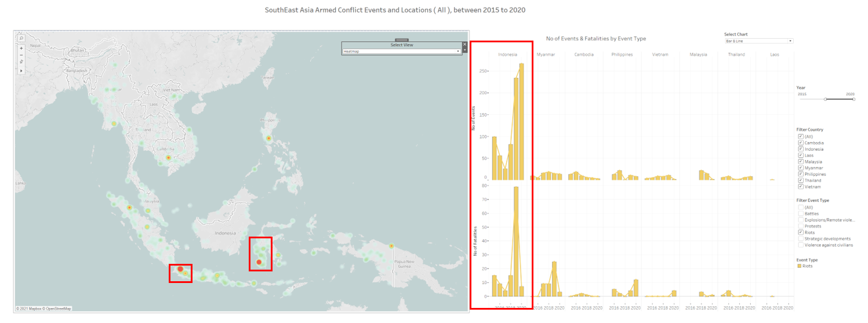Enable the Battles event type checkbox
868x323 pixels.
801,213
